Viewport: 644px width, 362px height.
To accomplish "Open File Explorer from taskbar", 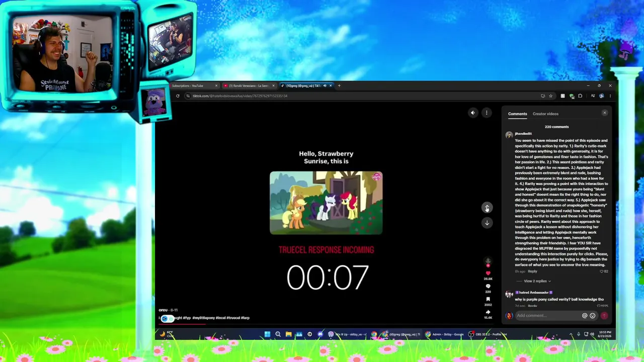I will click(x=288, y=334).
